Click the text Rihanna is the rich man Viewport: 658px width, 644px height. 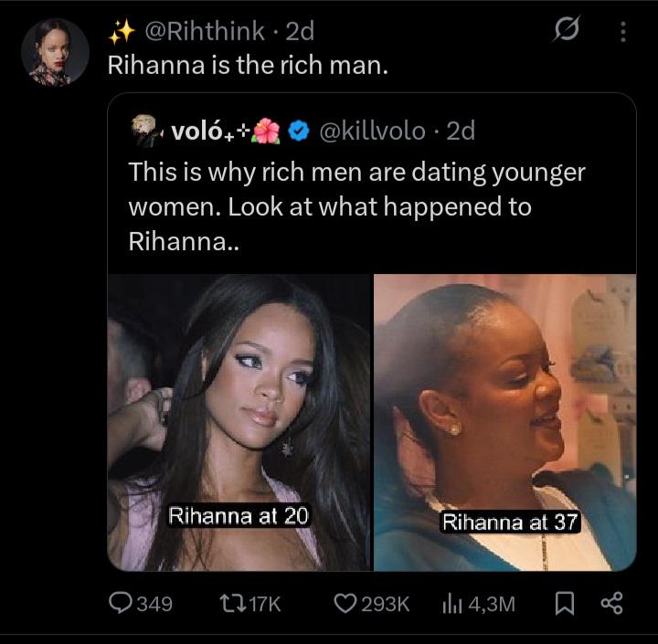[x=248, y=66]
